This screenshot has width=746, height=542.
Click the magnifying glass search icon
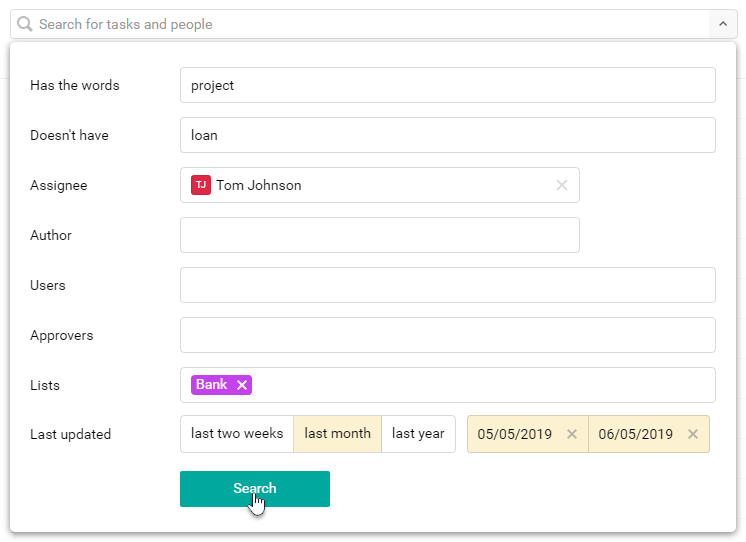tap(25, 24)
